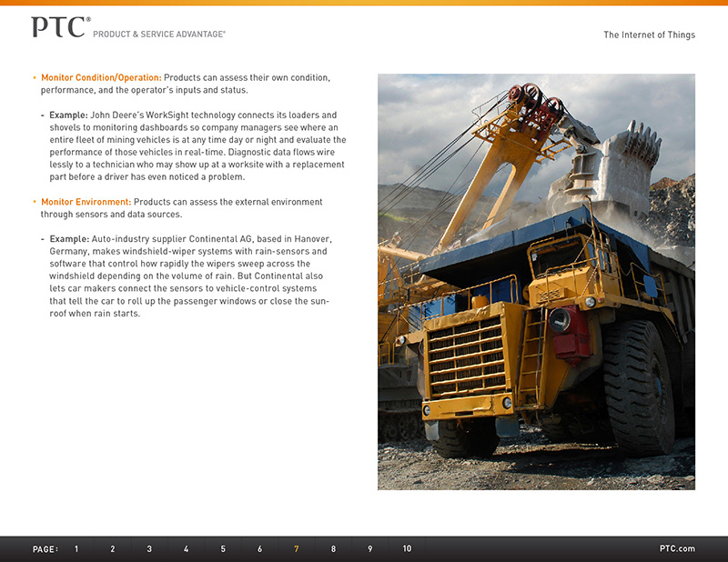The image size is (728, 562).
Task: Jump to page 9
Action: coord(369,549)
